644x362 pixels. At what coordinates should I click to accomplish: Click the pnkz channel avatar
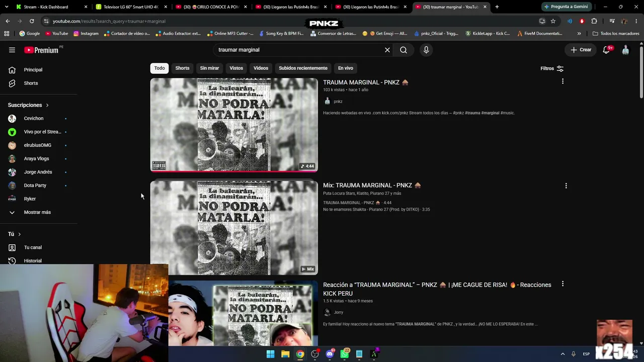tap(327, 101)
